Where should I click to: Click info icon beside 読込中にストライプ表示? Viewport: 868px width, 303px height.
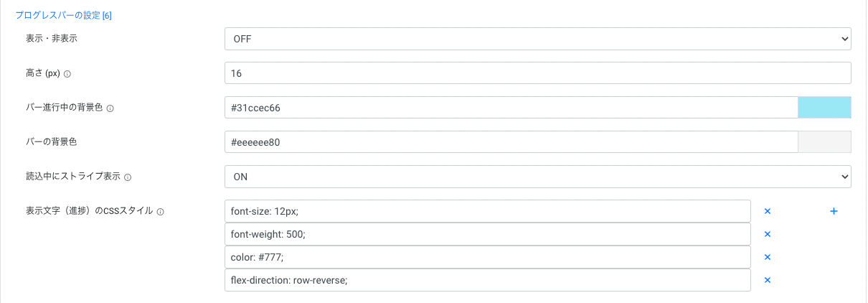click(127, 177)
